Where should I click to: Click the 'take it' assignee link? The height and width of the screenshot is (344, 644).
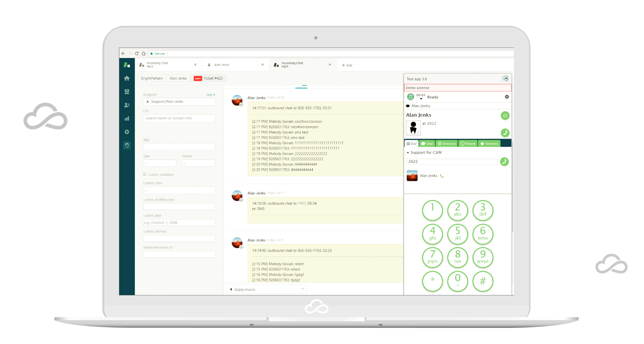click(x=211, y=95)
